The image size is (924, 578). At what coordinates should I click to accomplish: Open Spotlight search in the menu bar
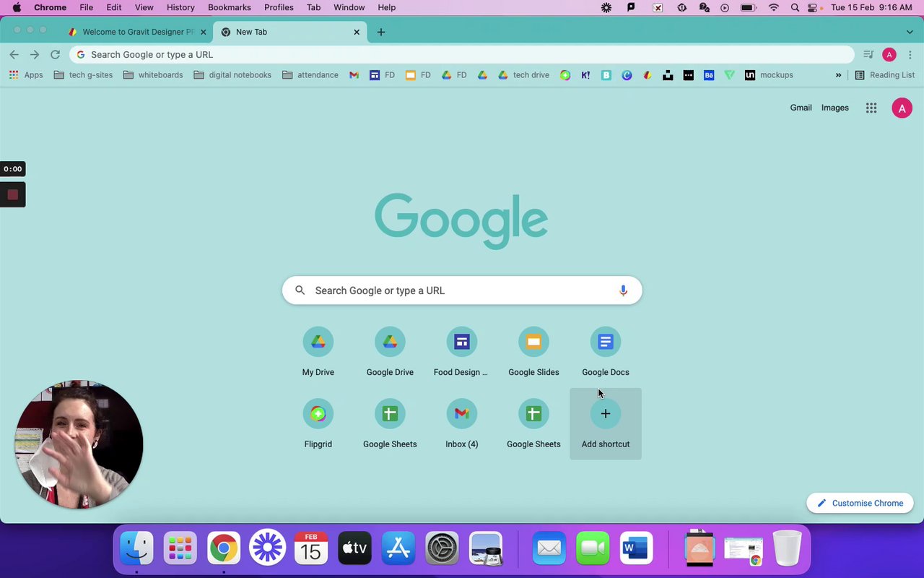795,7
